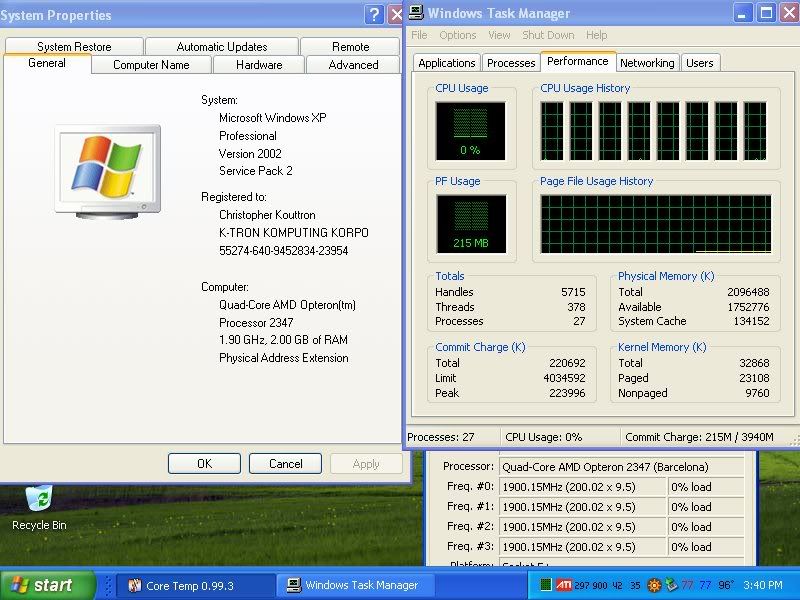
Task: Switch to the Processes tab
Action: (511, 63)
